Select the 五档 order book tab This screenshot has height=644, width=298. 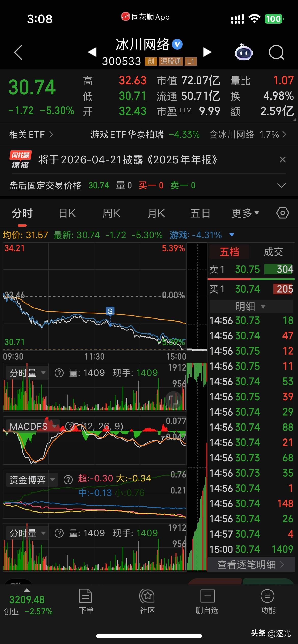(229, 252)
